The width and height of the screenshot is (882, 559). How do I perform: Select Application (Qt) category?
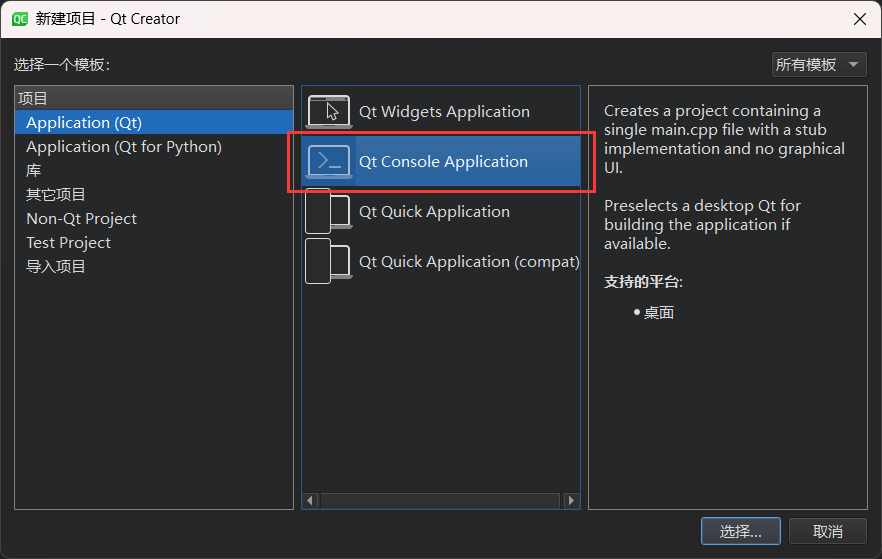tap(84, 123)
